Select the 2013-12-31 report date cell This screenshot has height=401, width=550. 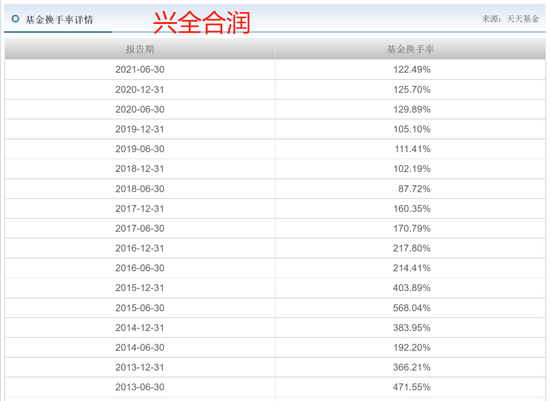click(x=140, y=367)
